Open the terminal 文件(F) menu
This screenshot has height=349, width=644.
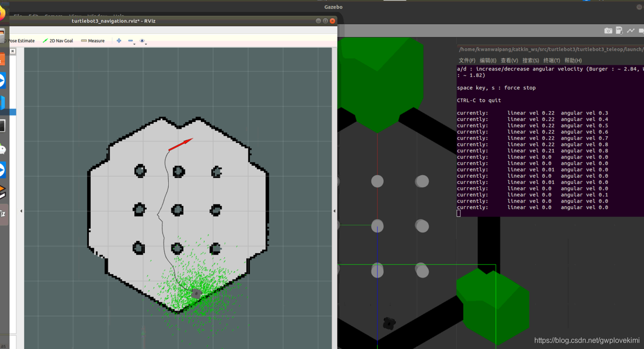pos(467,60)
